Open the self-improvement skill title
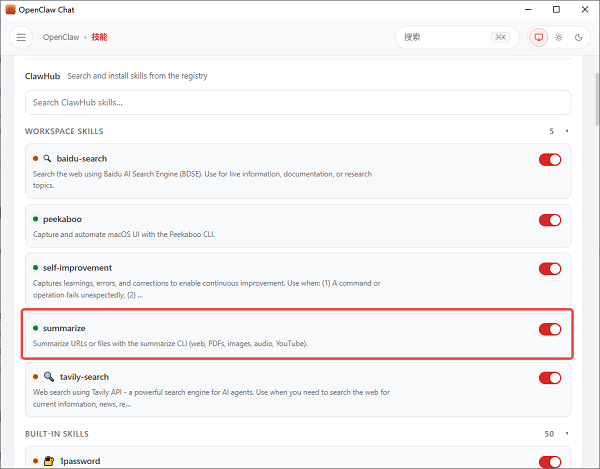600x469 pixels. [77, 267]
